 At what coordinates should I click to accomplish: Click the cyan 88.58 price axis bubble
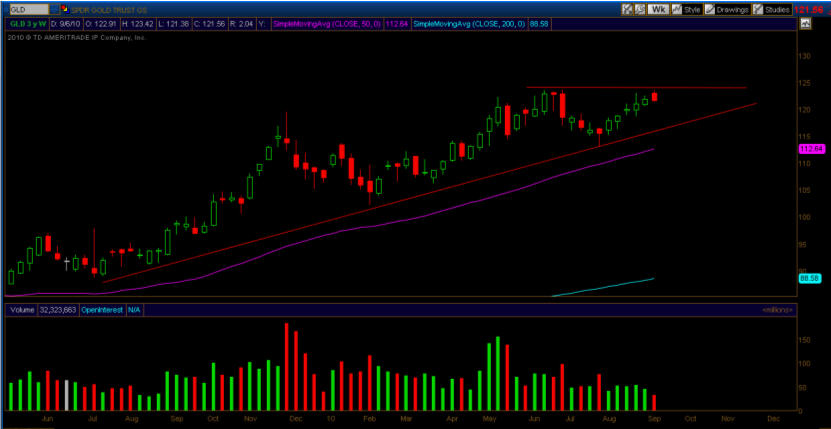pos(810,278)
